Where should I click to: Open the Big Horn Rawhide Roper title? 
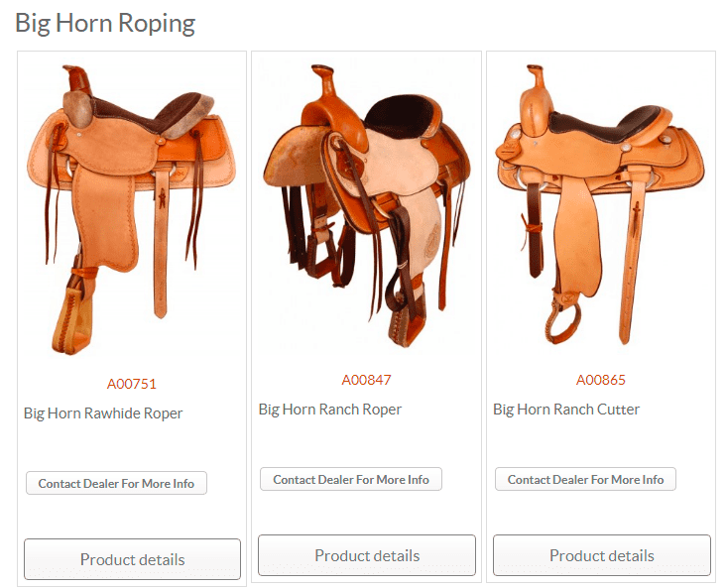click(x=103, y=413)
